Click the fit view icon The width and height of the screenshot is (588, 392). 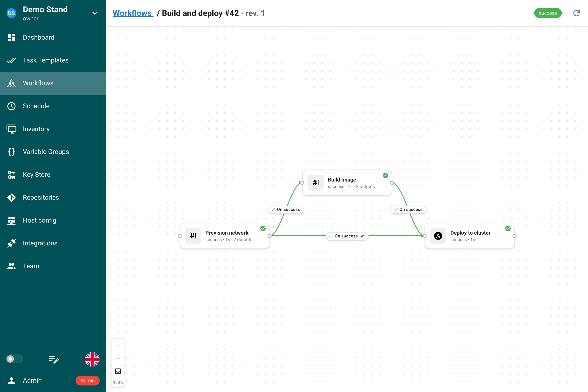118,371
